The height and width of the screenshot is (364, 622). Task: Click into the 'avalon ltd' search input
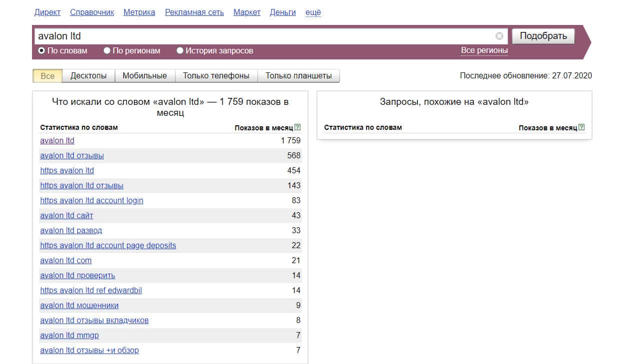tap(265, 36)
